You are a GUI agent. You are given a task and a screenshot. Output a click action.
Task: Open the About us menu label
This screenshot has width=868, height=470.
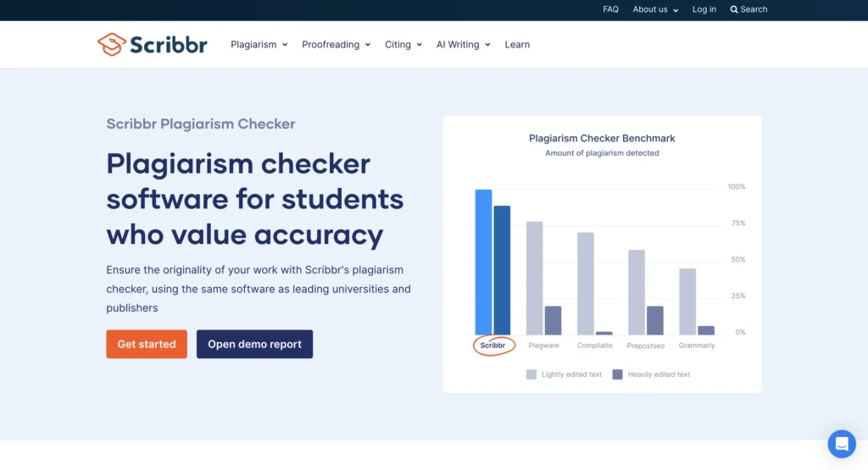650,9
